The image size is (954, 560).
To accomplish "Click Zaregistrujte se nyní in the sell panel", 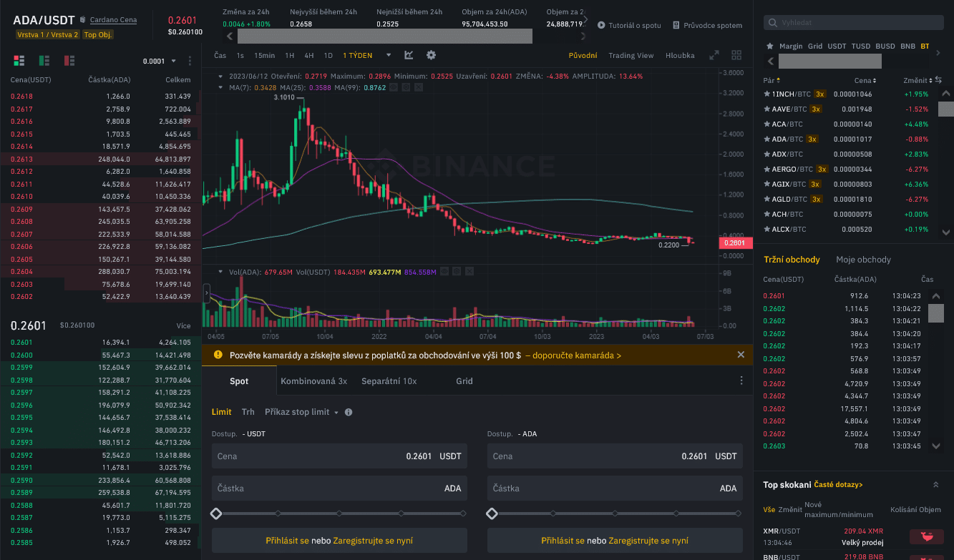I will click(x=648, y=541).
